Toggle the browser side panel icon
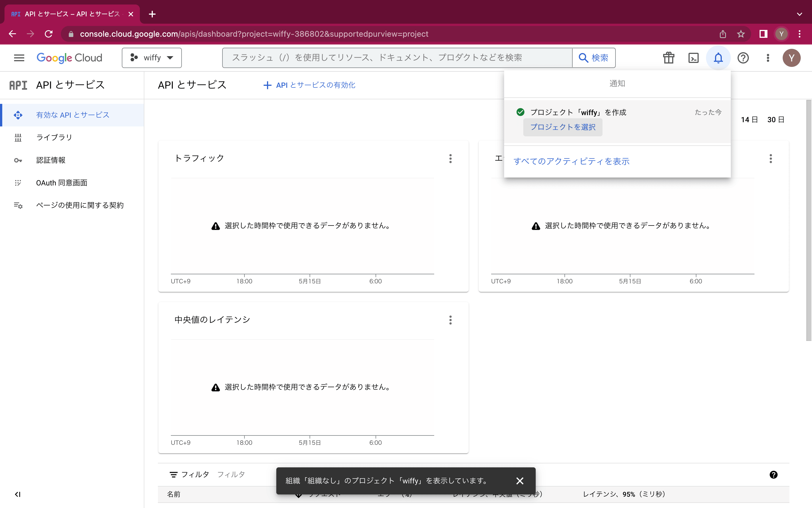Viewport: 812px width, 508px height. click(x=763, y=34)
